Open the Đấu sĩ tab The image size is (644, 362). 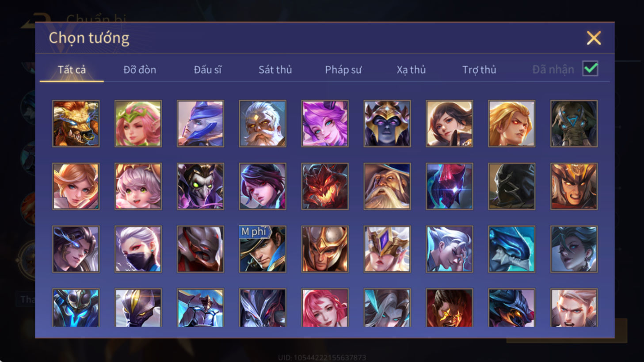pos(208,70)
